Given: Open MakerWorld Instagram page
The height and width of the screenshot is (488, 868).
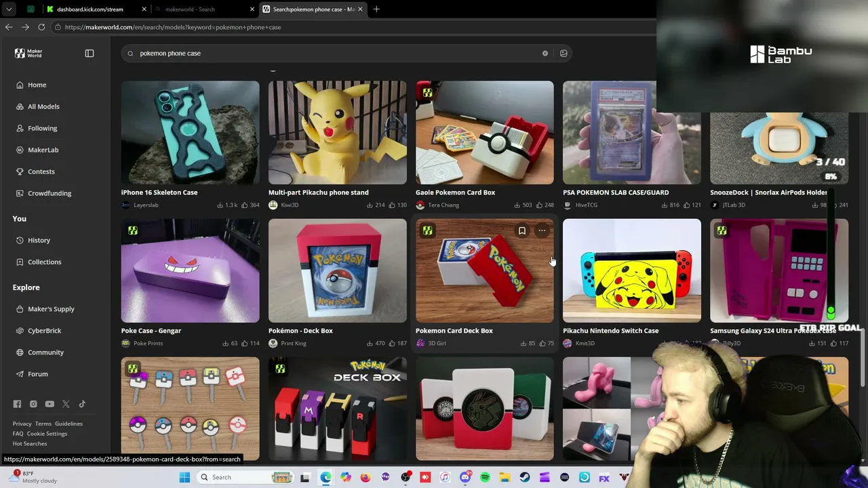Looking at the screenshot, I should pyautogui.click(x=33, y=404).
